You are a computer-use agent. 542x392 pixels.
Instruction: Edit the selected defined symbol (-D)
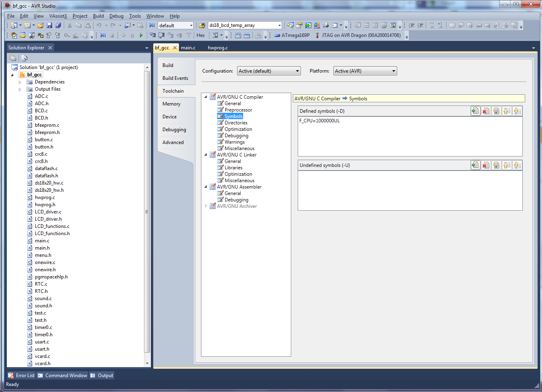coord(496,111)
